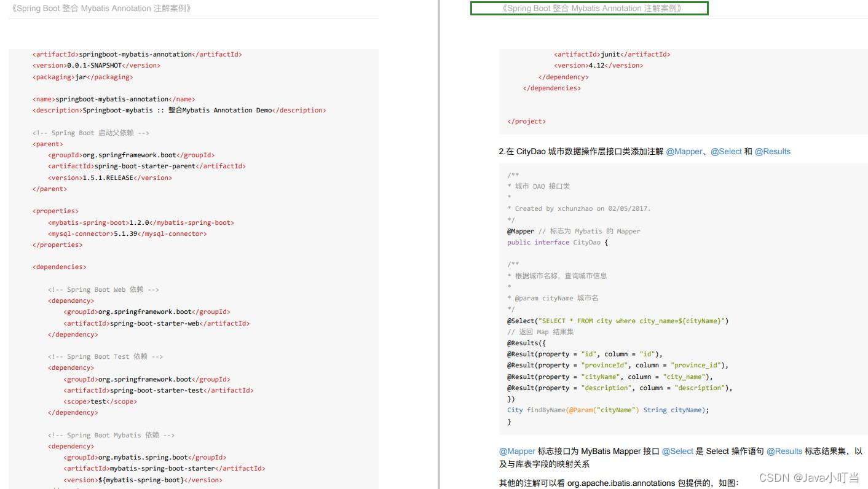Click the opening <parent> tag
868x489 pixels.
click(x=48, y=144)
